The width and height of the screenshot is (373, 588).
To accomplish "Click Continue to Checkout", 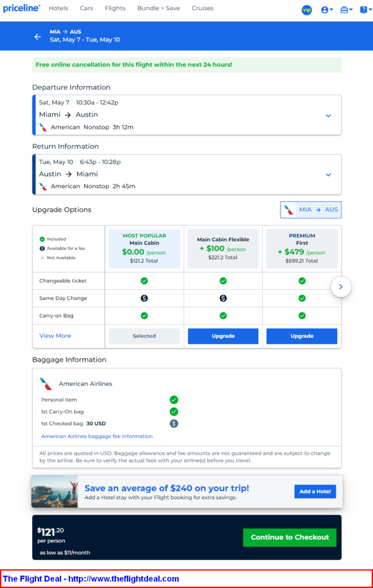I will coord(290,537).
